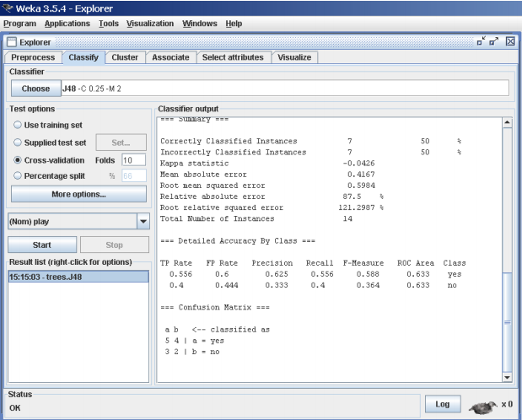This screenshot has width=522, height=420.
Task: Click the confusion matrix row a = yes
Action: pyautogui.click(x=195, y=341)
